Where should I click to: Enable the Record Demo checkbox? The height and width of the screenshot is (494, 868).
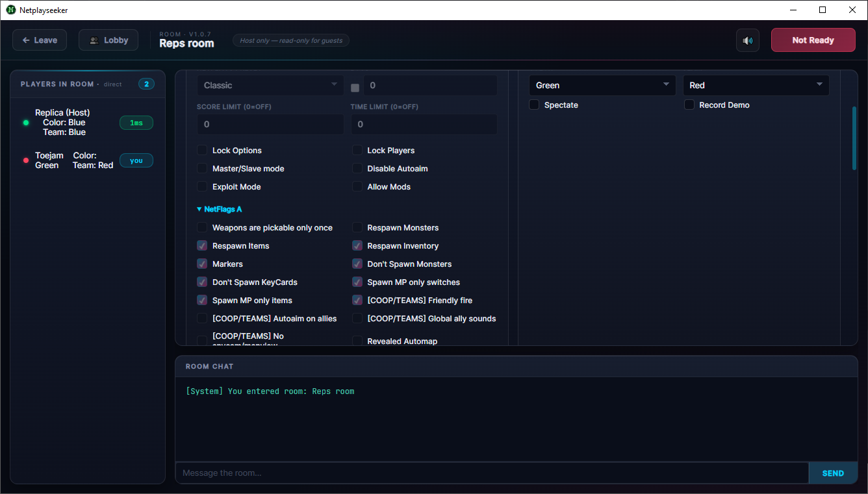689,105
